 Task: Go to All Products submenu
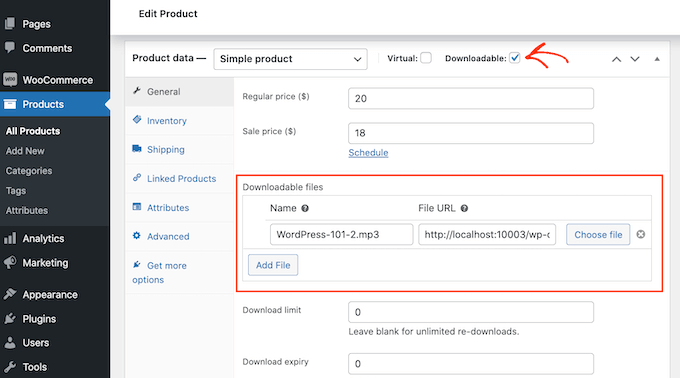click(x=33, y=131)
